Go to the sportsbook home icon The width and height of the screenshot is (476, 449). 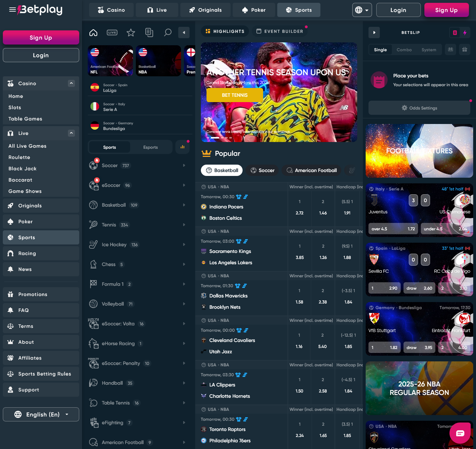pyautogui.click(x=93, y=33)
